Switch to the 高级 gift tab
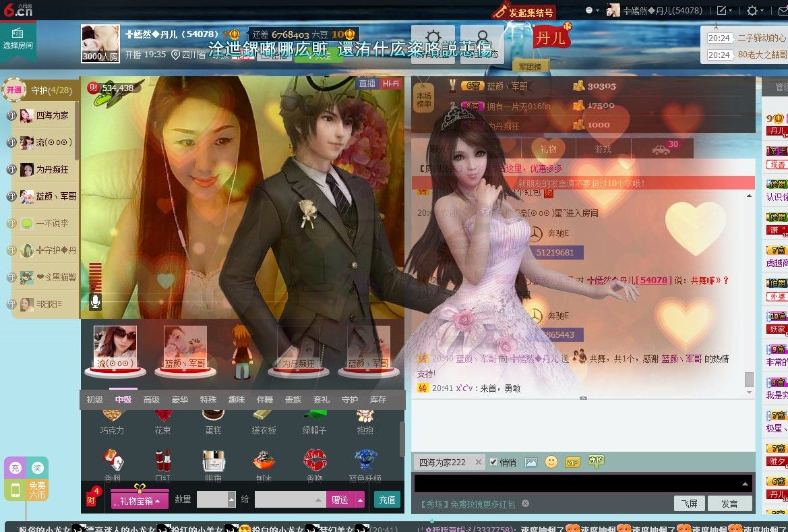This screenshot has height=532, width=788. [x=151, y=399]
